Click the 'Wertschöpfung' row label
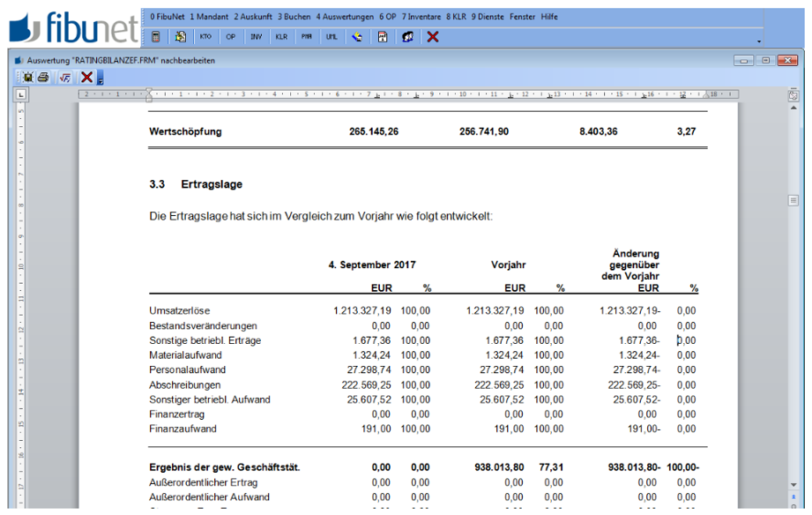Viewport: 812px width, 515px height. pos(185,131)
